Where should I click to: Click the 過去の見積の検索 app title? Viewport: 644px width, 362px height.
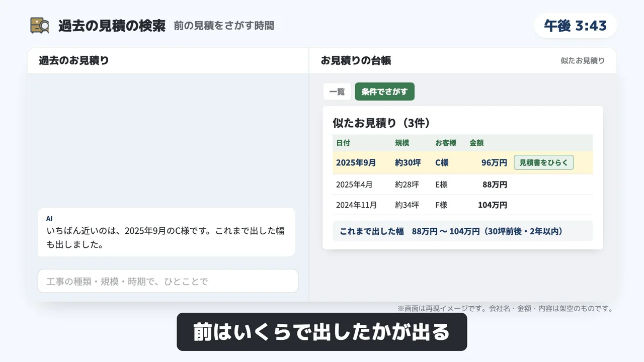point(112,26)
